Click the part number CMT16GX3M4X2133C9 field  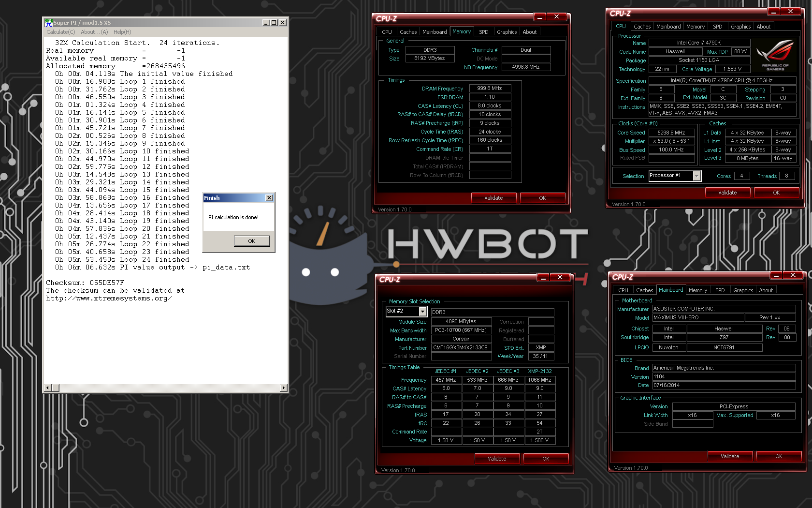pyautogui.click(x=461, y=348)
